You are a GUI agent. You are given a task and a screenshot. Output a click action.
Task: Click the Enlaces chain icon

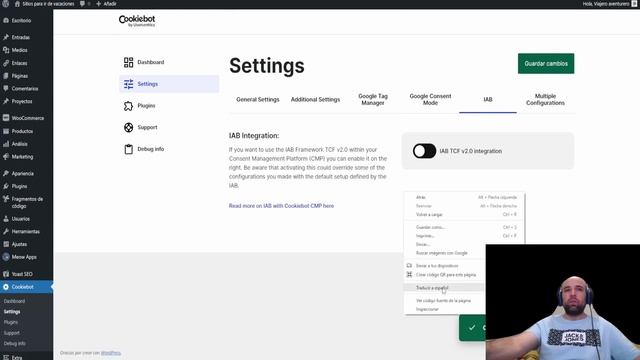click(6, 63)
